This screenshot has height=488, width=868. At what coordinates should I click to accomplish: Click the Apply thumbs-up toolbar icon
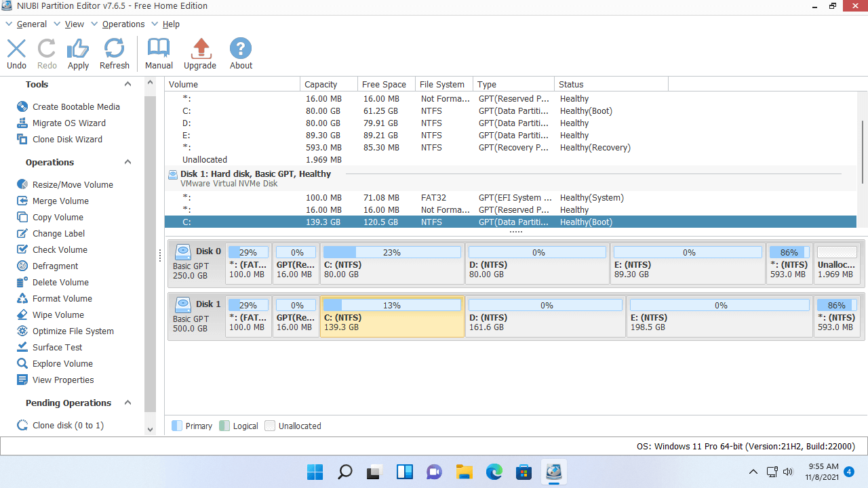(x=78, y=49)
